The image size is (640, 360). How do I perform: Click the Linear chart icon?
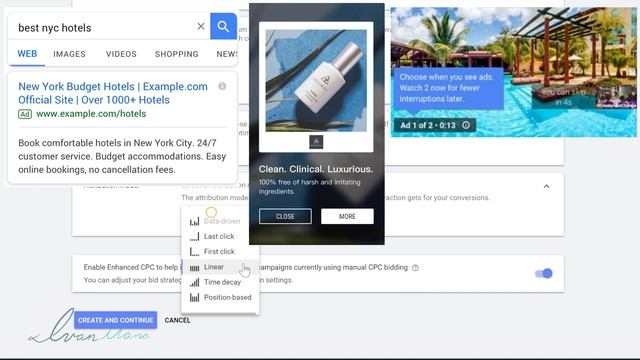pos(194,267)
